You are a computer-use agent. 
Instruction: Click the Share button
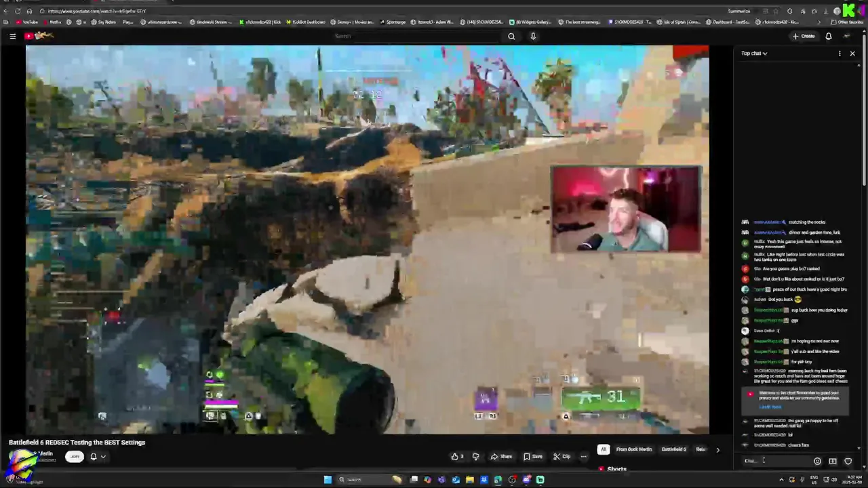coord(502,456)
